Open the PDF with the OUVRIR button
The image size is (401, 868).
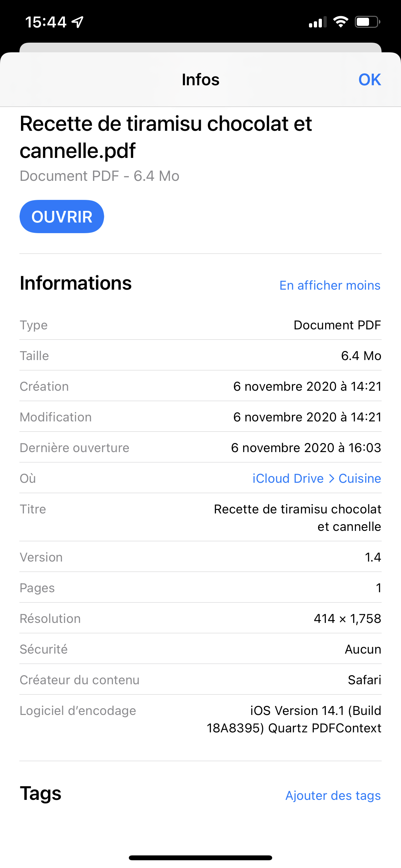click(62, 217)
